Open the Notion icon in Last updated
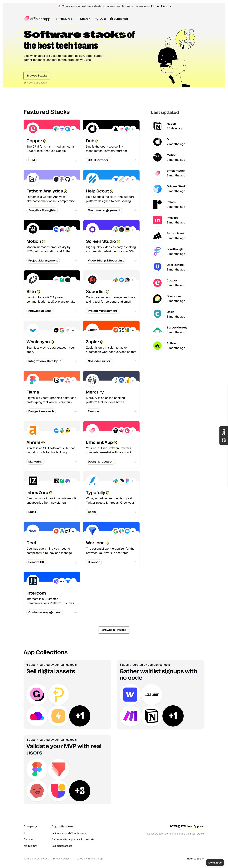 coord(157,126)
